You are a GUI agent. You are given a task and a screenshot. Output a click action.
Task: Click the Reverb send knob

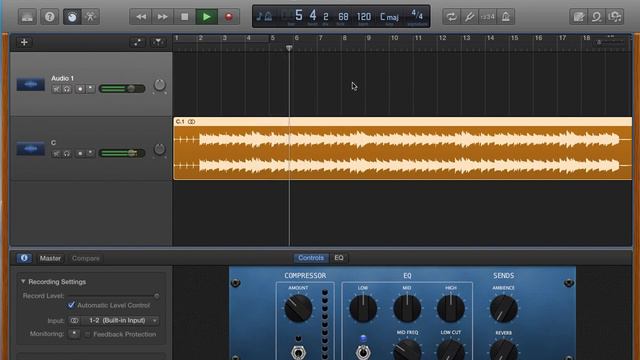(503, 350)
